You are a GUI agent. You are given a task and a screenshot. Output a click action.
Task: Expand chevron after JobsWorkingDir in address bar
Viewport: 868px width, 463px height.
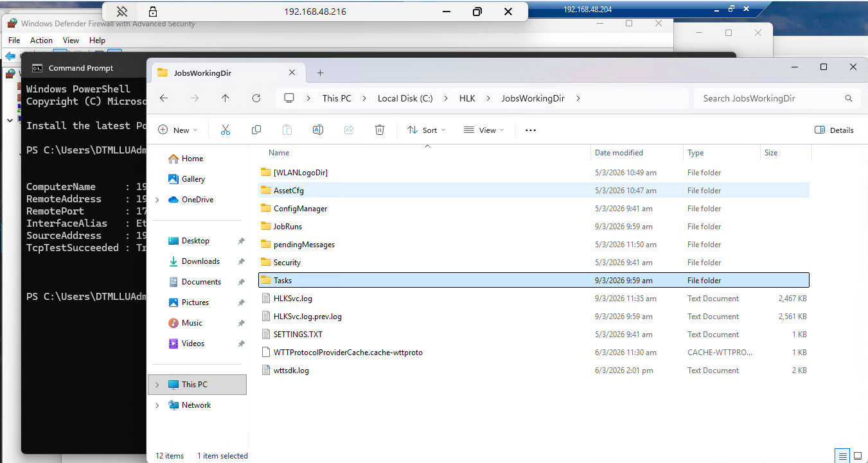coord(578,98)
